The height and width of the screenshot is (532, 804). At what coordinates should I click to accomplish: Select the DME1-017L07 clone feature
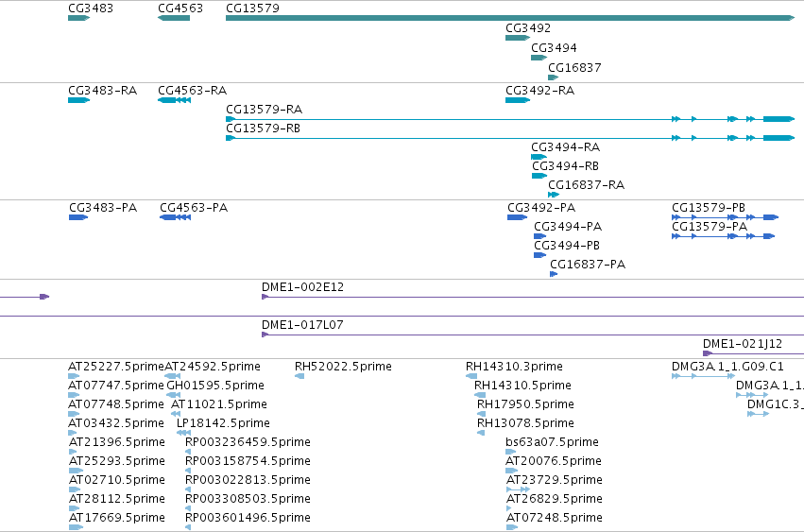coord(533,335)
